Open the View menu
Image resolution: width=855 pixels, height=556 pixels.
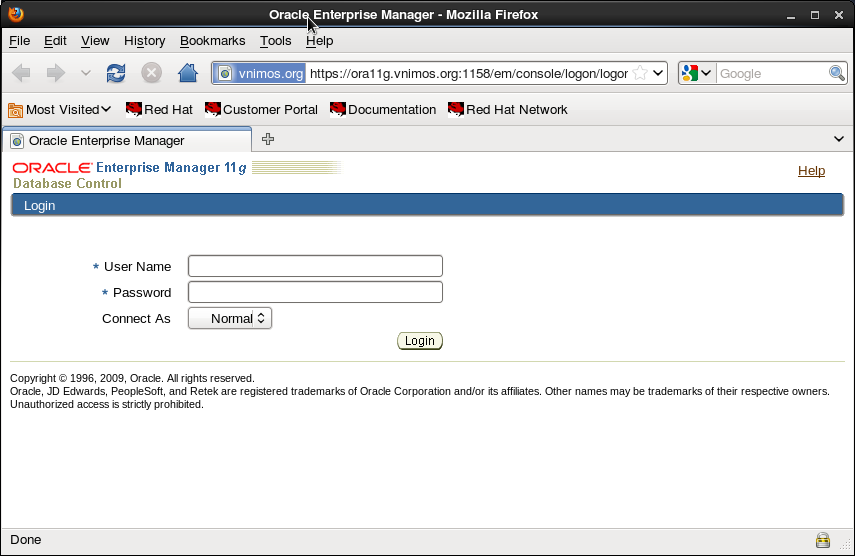tap(95, 41)
